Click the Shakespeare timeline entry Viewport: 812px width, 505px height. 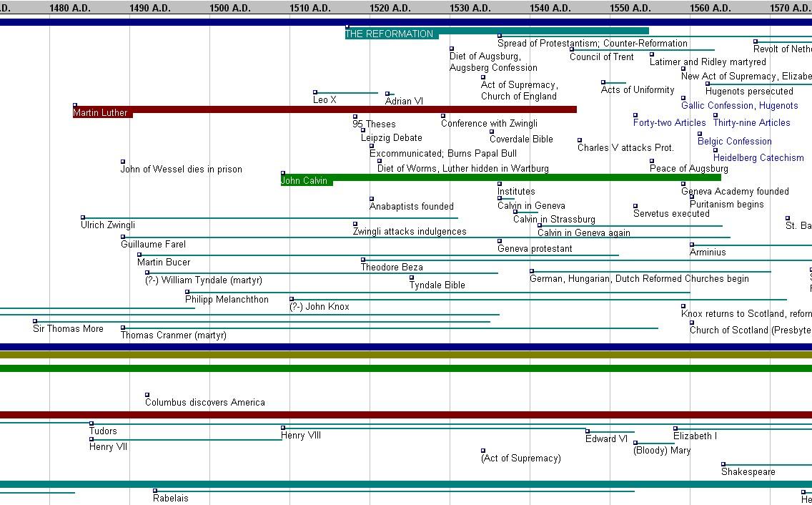748,472
